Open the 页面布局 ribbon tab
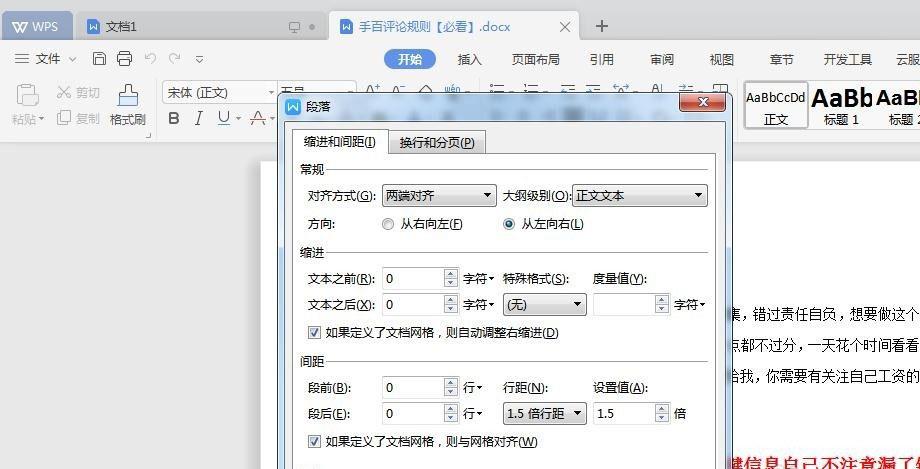Image resolution: width=920 pixels, height=469 pixels. (x=535, y=59)
